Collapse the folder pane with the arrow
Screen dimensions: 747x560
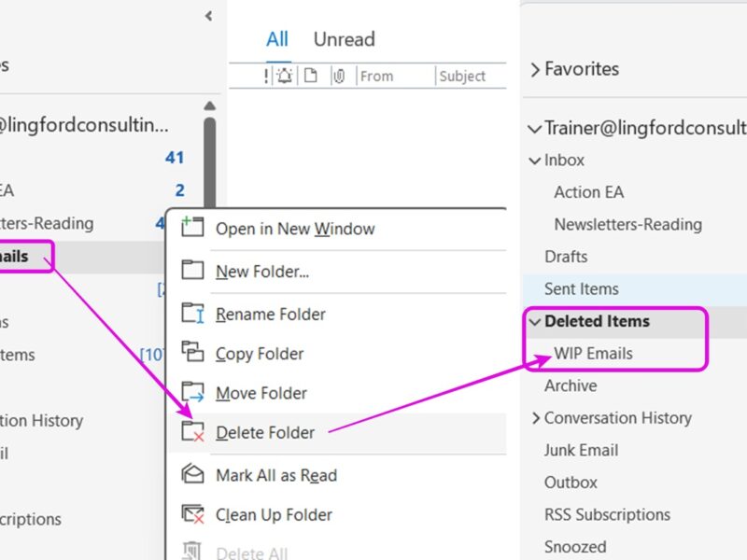click(208, 16)
